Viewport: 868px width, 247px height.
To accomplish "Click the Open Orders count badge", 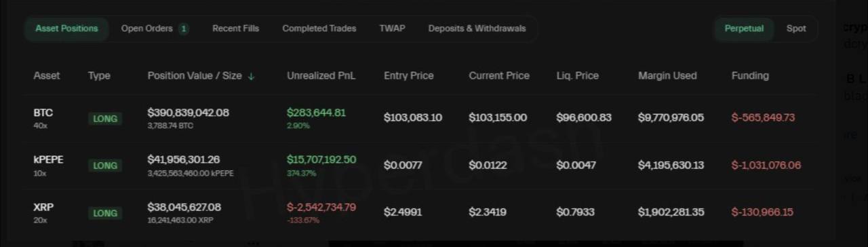I will tap(184, 28).
